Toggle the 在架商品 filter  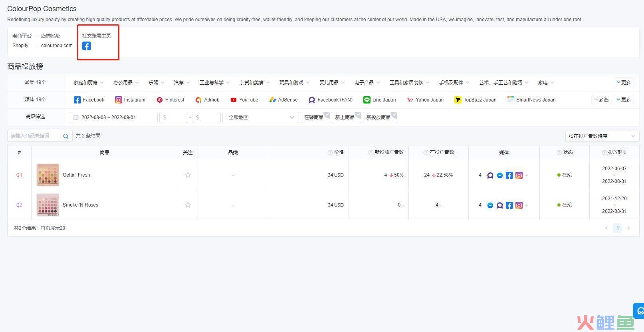tap(315, 117)
